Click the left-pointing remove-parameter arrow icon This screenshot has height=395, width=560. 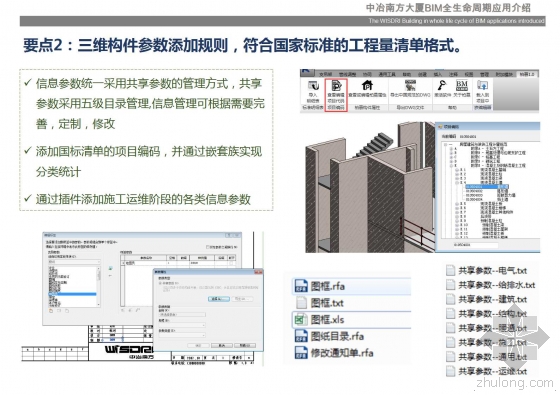pos(110,275)
